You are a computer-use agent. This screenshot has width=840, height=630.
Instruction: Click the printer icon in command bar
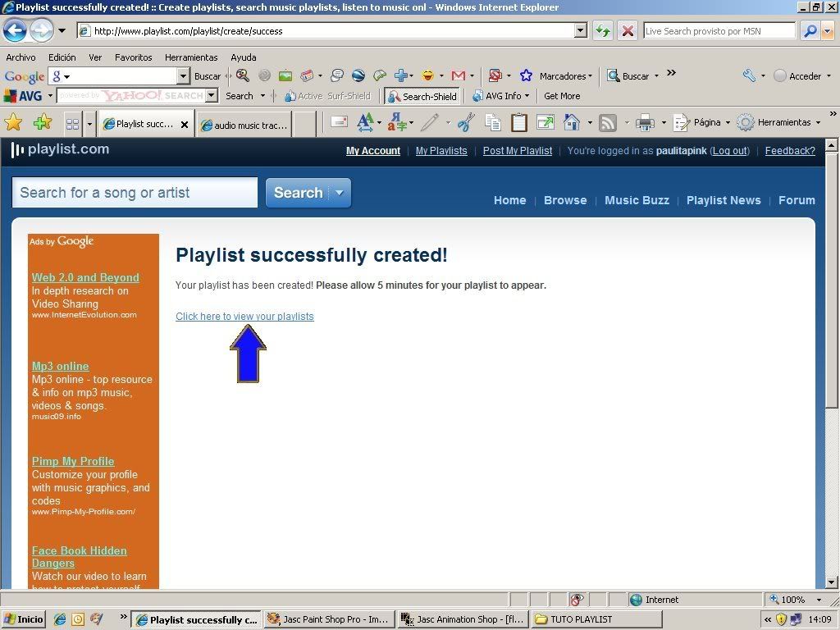point(645,123)
